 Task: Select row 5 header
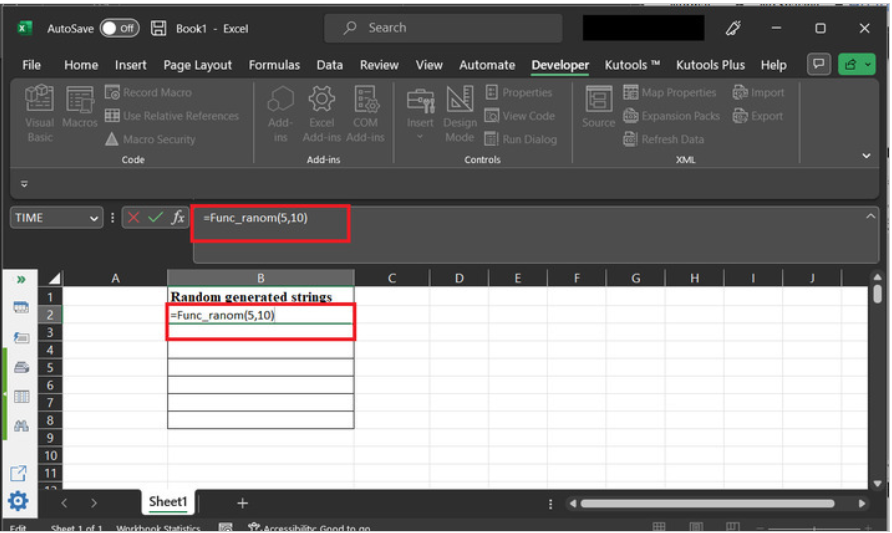[50, 367]
